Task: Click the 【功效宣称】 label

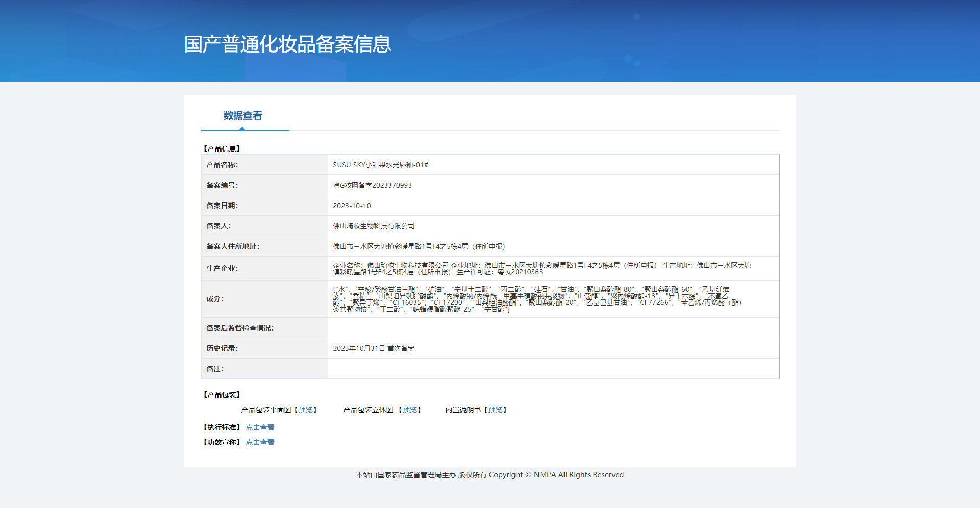Action: point(222,442)
